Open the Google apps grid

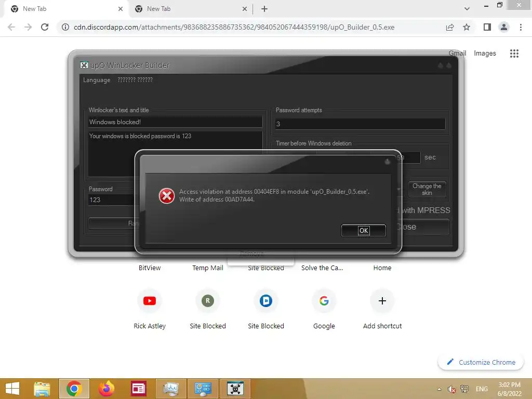514,54
